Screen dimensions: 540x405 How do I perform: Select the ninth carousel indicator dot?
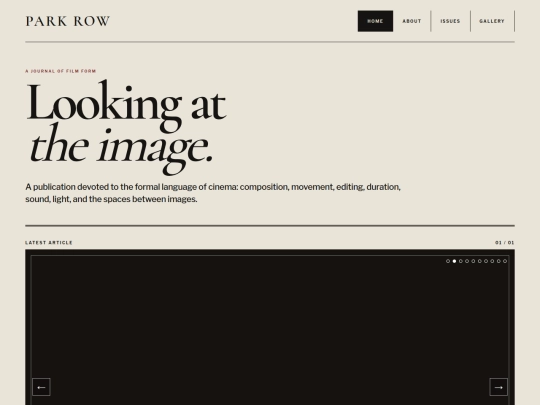click(x=499, y=261)
